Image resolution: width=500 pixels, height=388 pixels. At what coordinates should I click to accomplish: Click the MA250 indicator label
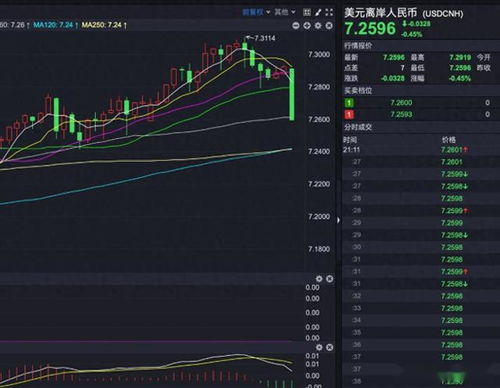(x=104, y=25)
